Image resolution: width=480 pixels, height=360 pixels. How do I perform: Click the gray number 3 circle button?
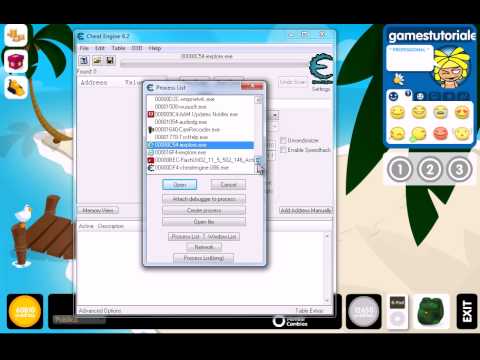[459, 170]
